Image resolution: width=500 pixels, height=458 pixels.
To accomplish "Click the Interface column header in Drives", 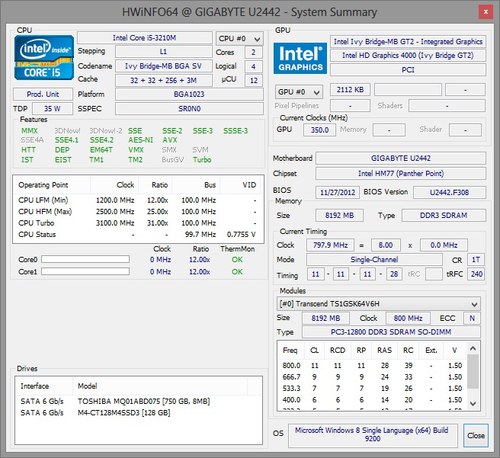I will (44, 386).
